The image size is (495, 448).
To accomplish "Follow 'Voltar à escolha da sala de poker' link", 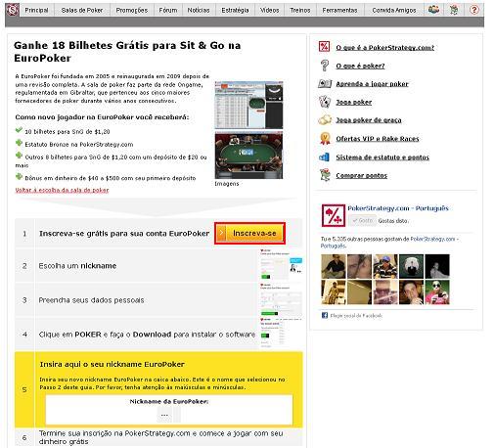I will pos(62,190).
